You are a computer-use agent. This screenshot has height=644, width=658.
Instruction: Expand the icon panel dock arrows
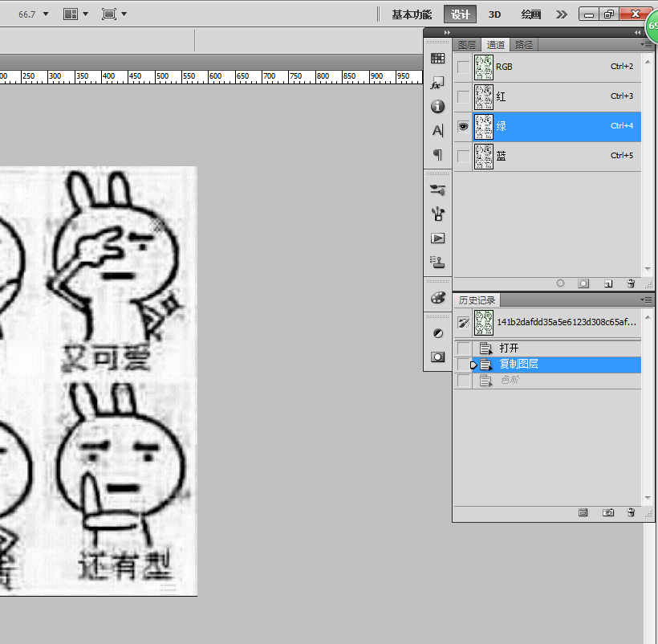tap(447, 32)
